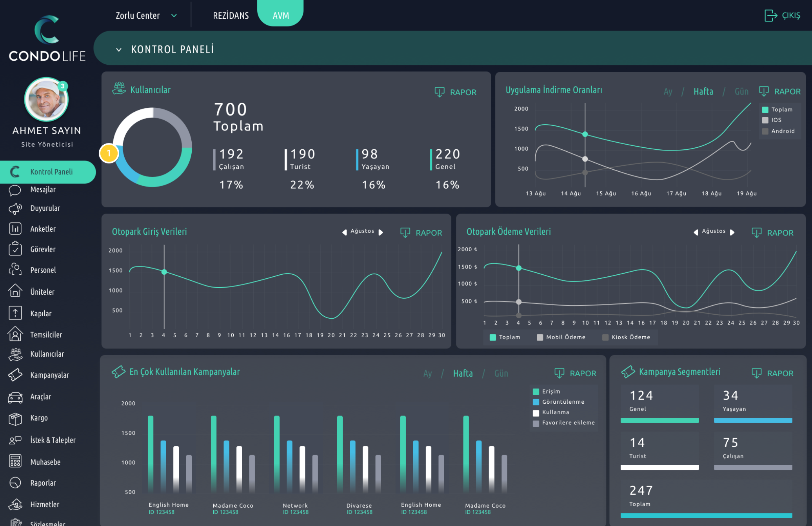Open Mesajlar speech bubble icon
This screenshot has width=812, height=526.
tap(15, 190)
